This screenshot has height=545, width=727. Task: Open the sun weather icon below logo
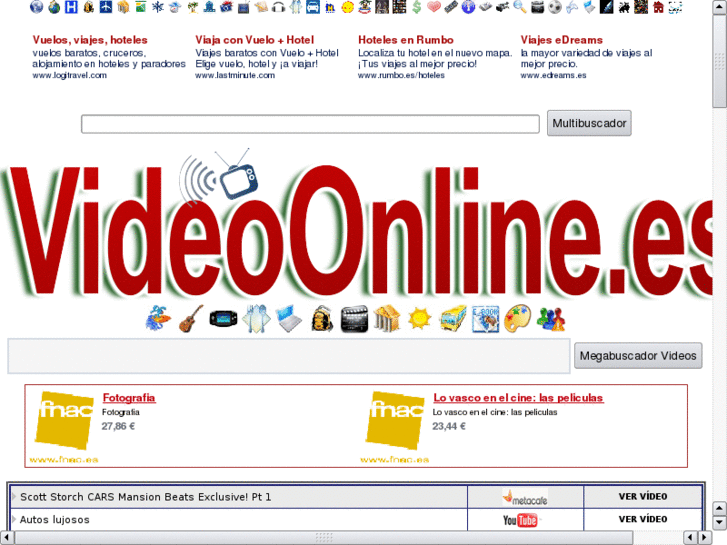point(420,319)
